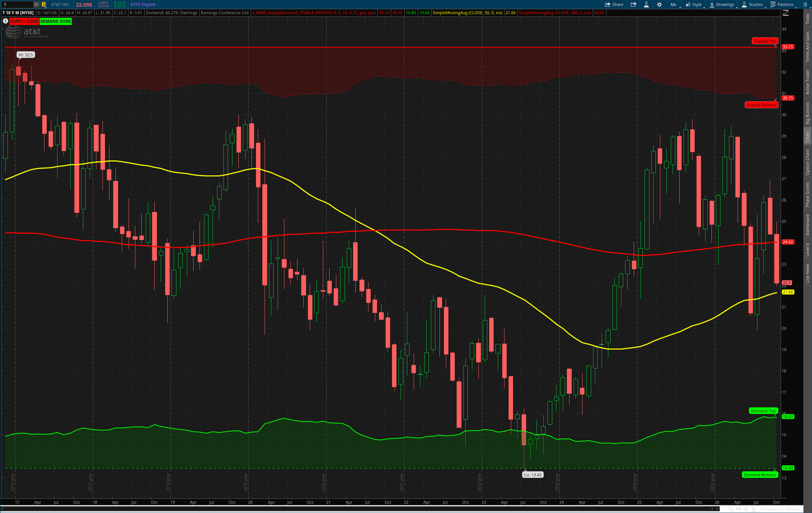Click the 24.02 moving average price label

point(788,242)
